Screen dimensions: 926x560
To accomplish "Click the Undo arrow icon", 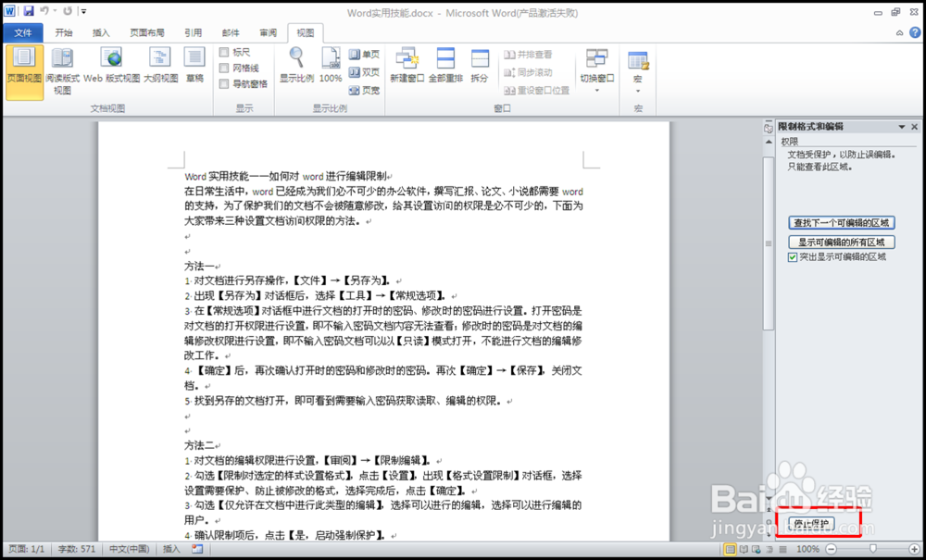I will pyautogui.click(x=44, y=11).
